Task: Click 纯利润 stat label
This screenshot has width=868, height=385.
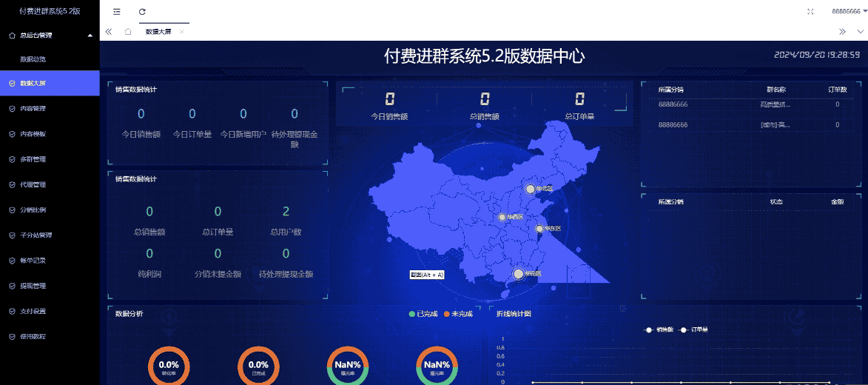Action: [x=149, y=274]
